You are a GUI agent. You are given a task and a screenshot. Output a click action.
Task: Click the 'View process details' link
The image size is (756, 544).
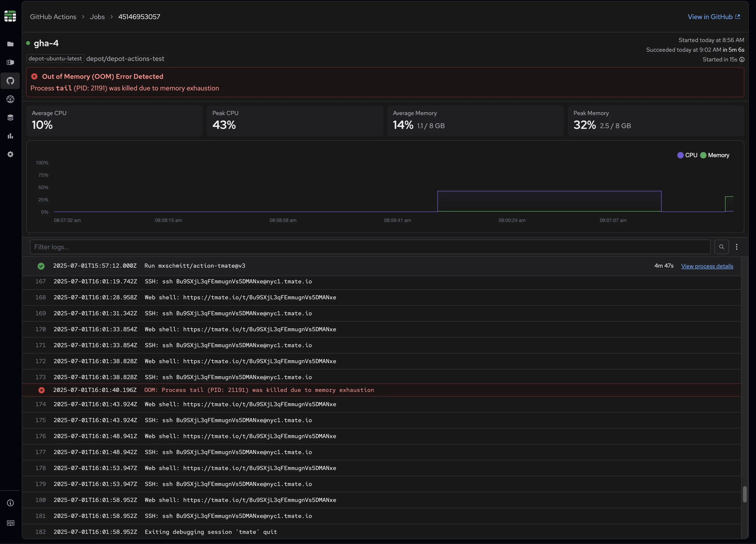pyautogui.click(x=707, y=266)
